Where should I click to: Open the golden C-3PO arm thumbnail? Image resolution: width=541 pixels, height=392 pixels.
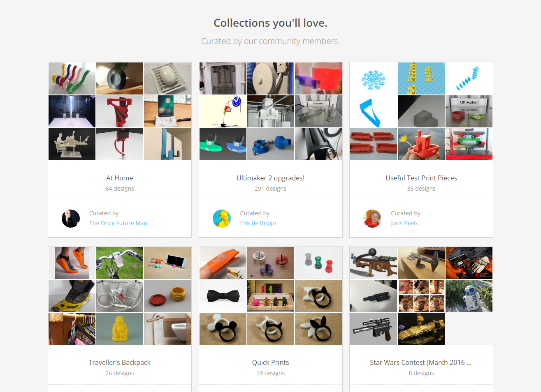click(x=421, y=329)
